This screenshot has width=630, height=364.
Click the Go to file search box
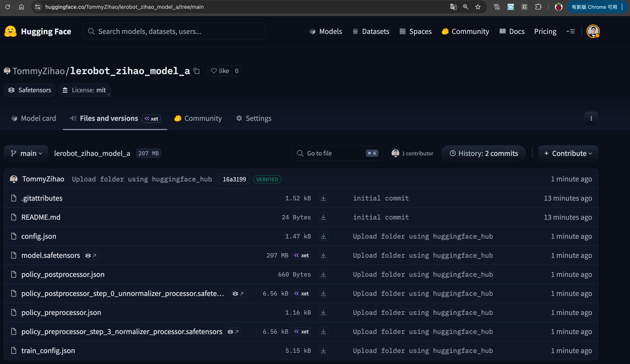coord(337,153)
